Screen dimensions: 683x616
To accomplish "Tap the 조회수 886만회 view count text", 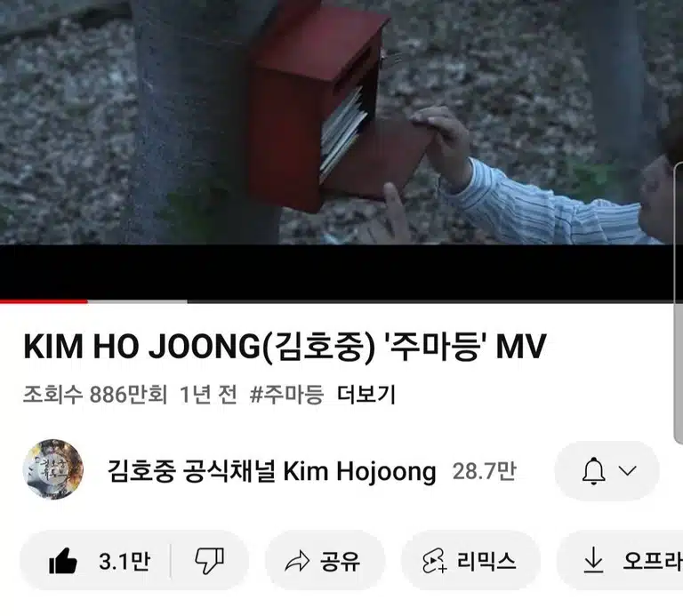I will click(x=95, y=395).
